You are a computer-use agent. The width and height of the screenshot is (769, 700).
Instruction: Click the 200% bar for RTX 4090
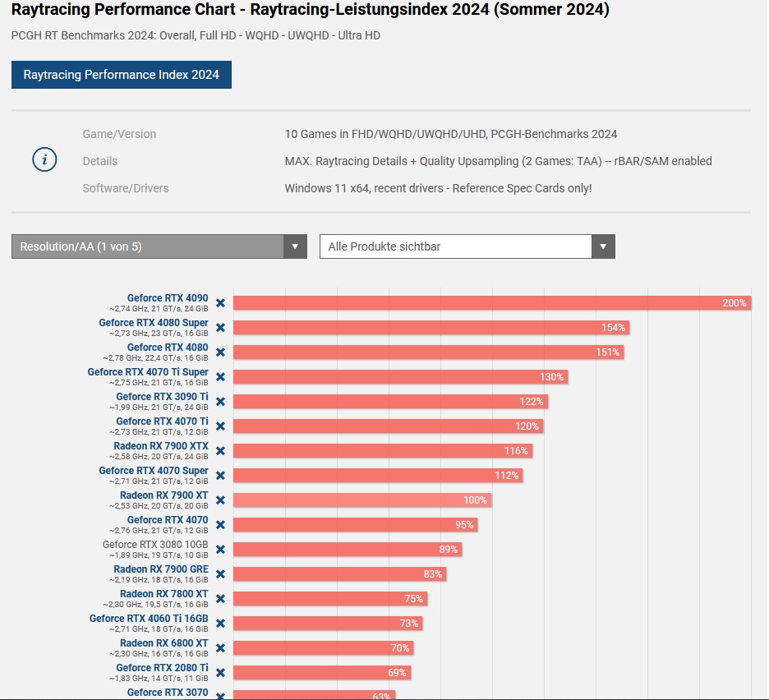point(492,303)
